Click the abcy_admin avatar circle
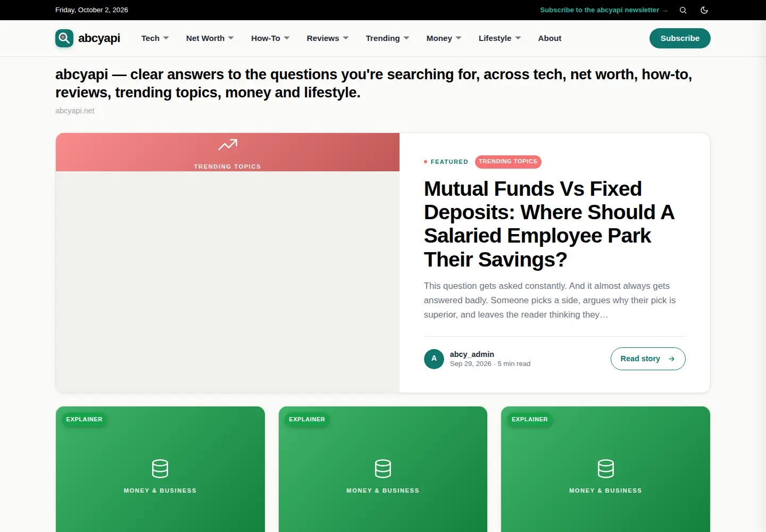766x532 pixels. 434,359
